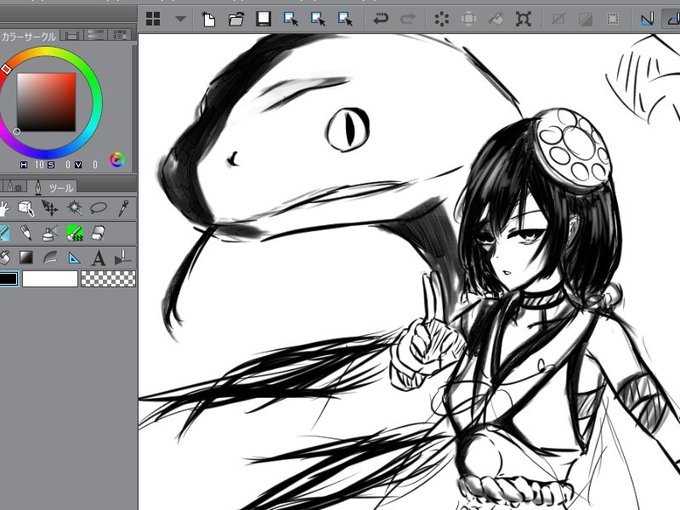This screenshot has height=510, width=680.
Task: Choose the black main color swatch
Action: 9,279
